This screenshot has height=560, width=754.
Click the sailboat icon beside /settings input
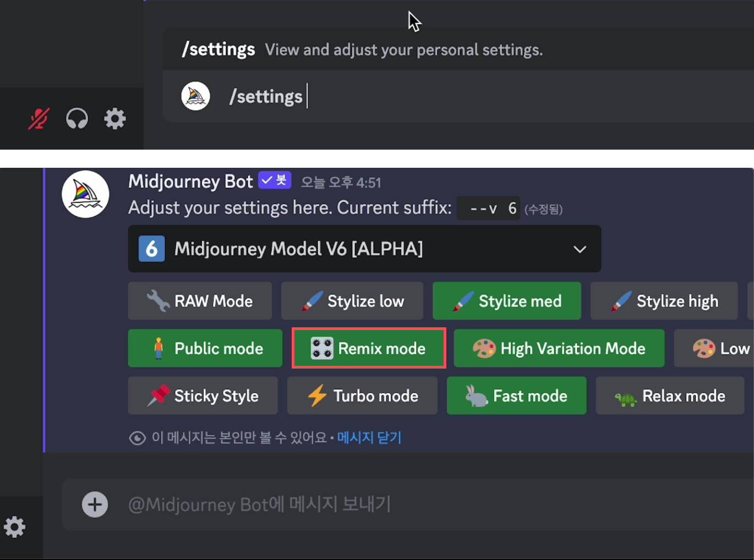(195, 96)
